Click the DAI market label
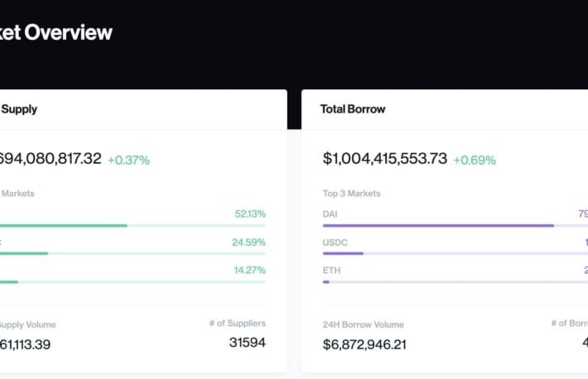The width and height of the screenshot is (588, 379). pos(330,214)
